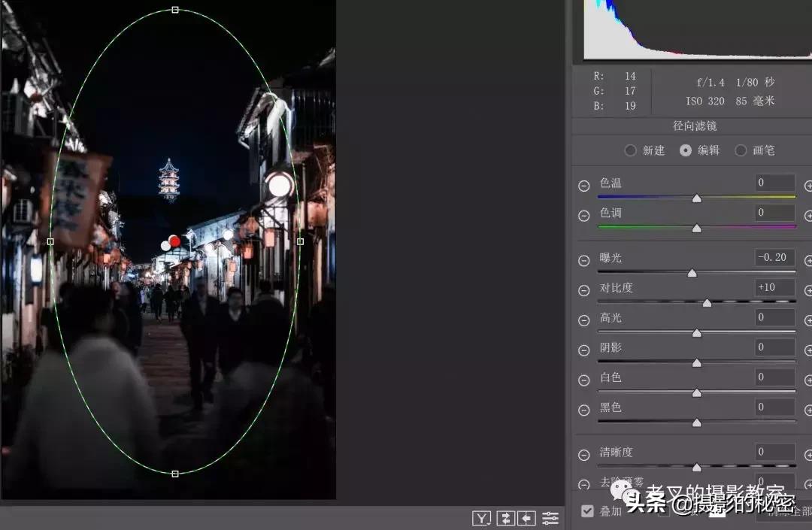Screen dimensions: 812x530
Task: Decrease 曝光 using its minus icon
Action: click(584, 260)
